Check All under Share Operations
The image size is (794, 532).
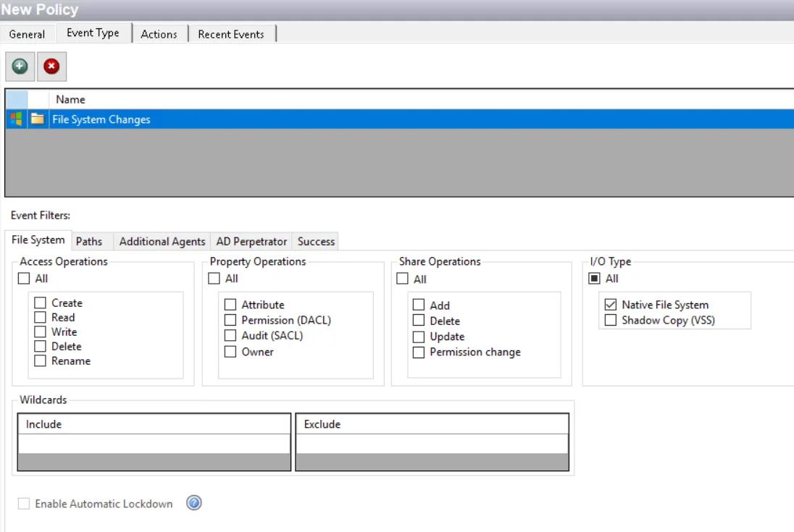tap(403, 279)
